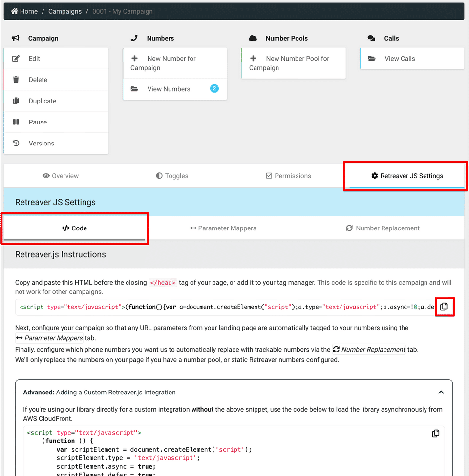Viewport: 469px width, 476px height.
Task: Open the Number Replacement sub-tab
Action: click(383, 228)
